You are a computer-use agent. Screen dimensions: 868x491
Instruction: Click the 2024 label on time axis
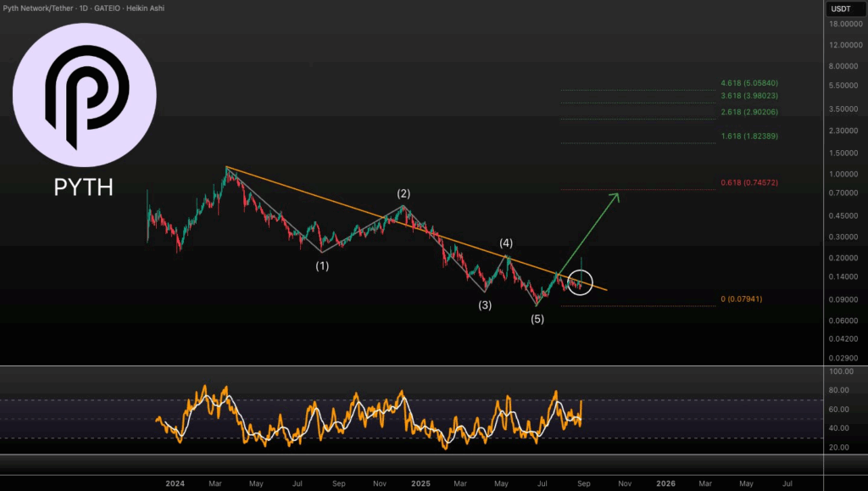(x=175, y=483)
